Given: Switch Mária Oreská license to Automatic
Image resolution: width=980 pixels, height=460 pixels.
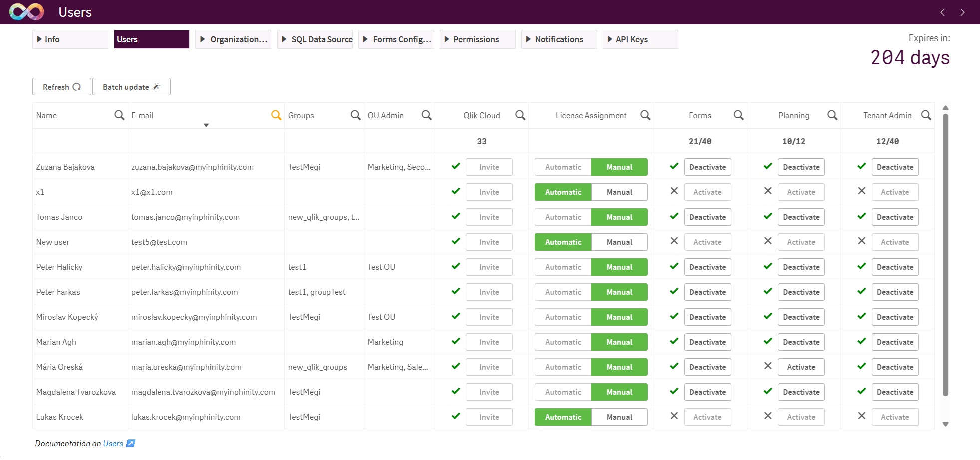Looking at the screenshot, I should tap(563, 367).
